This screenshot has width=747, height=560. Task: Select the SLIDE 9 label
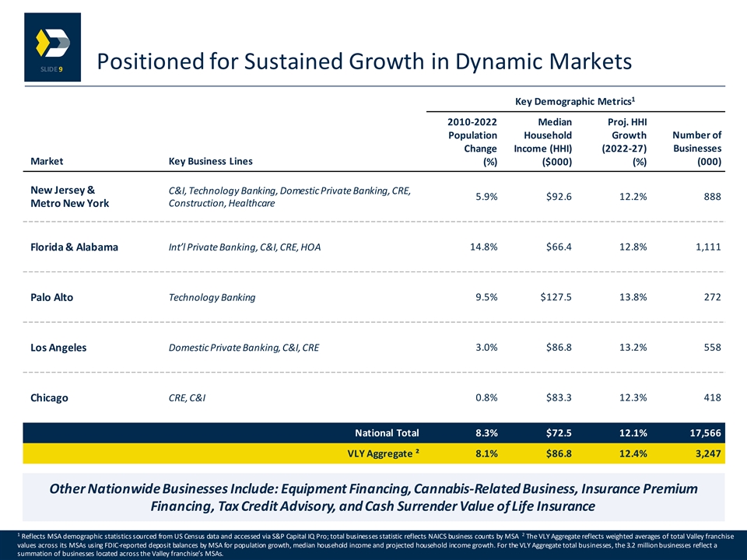tap(51, 69)
